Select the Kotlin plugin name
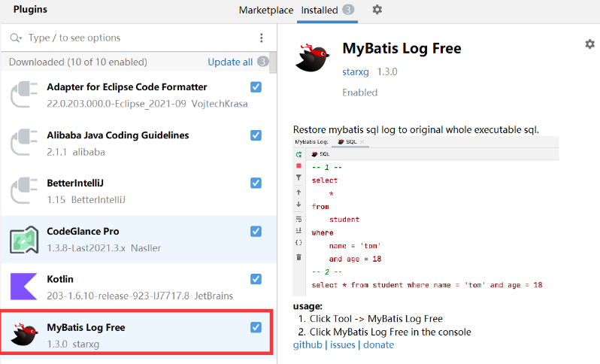The height and width of the screenshot is (364, 600). pyautogui.click(x=60, y=280)
